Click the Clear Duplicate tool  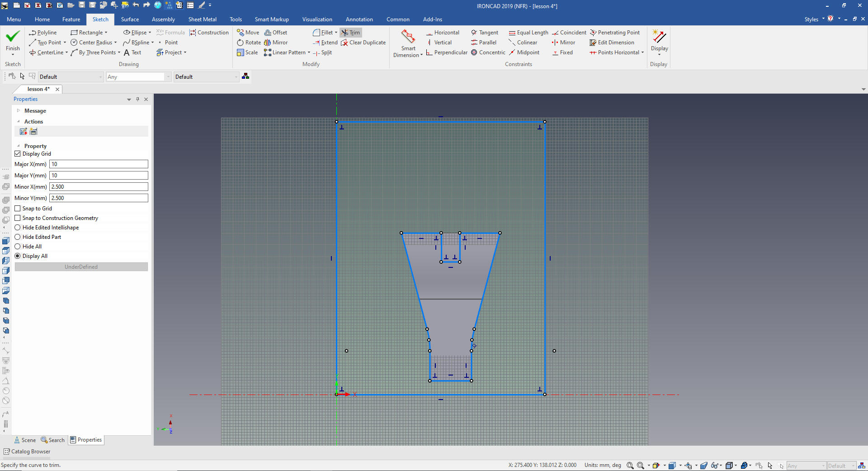[363, 43]
